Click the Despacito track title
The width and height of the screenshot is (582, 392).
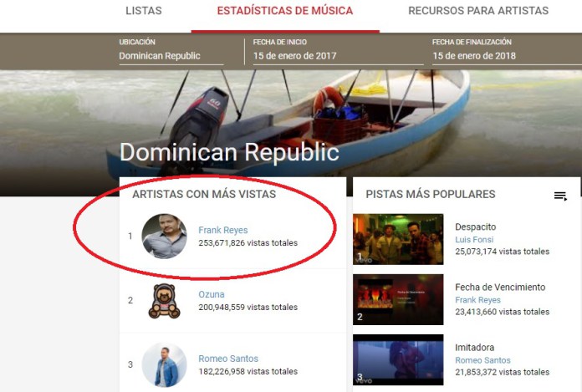coord(475,227)
